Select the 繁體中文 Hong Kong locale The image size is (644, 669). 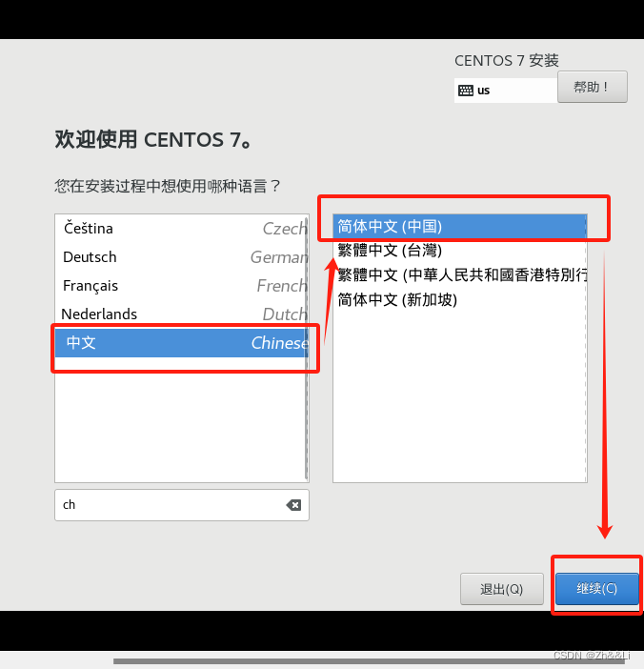click(x=459, y=275)
